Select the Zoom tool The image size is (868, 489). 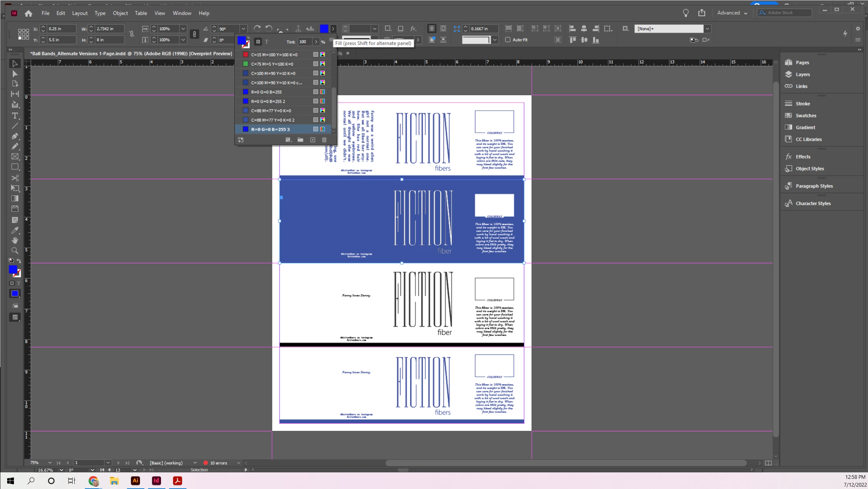[15, 251]
